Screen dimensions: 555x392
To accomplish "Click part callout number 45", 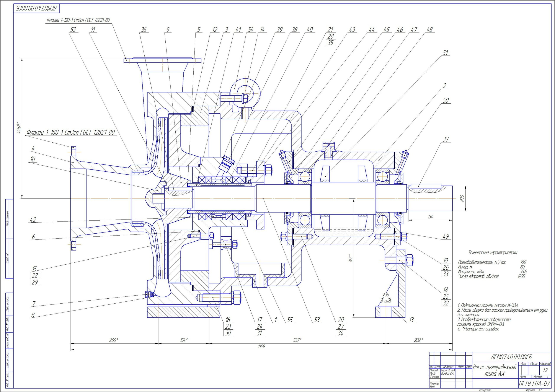I will click(386, 29).
